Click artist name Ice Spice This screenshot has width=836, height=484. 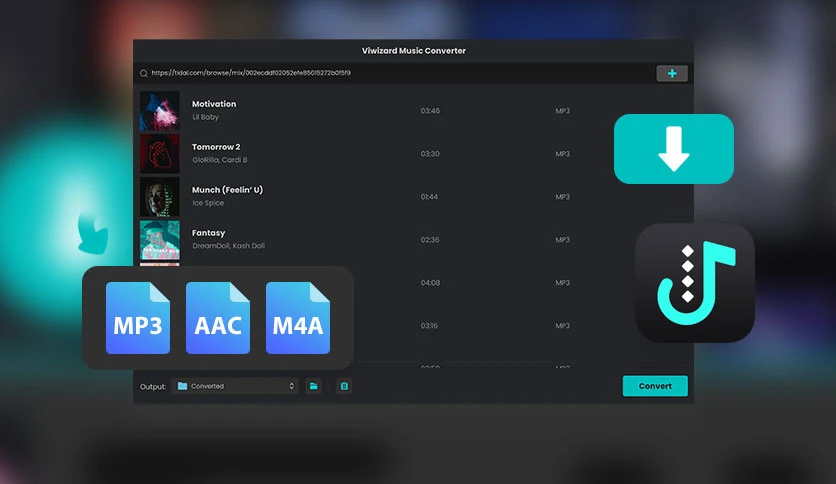pos(208,203)
